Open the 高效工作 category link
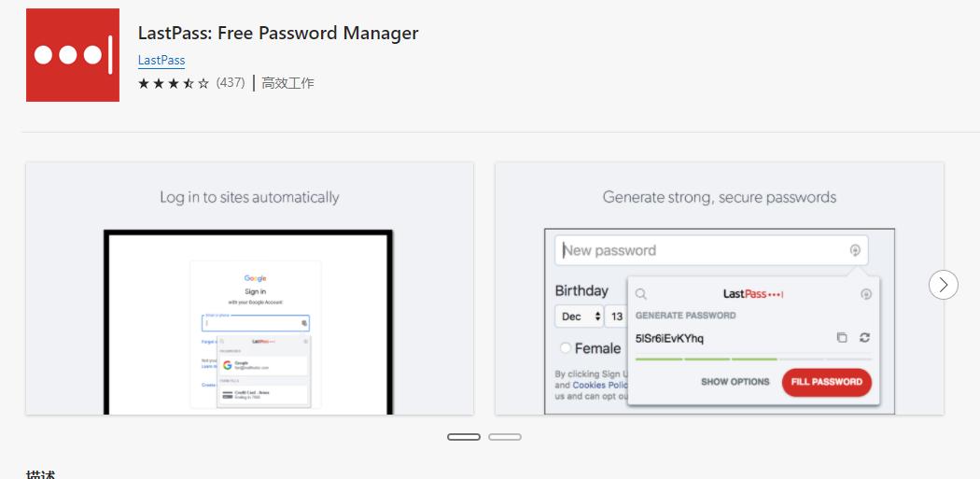 point(287,83)
